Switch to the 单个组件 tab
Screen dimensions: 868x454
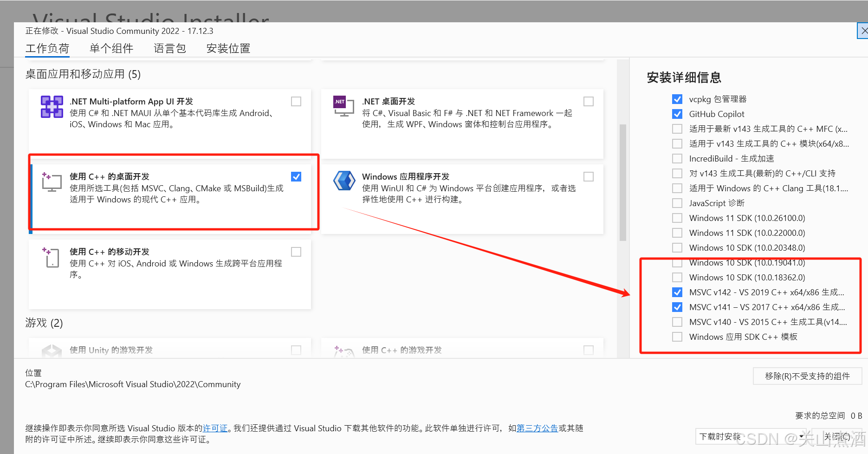point(111,48)
